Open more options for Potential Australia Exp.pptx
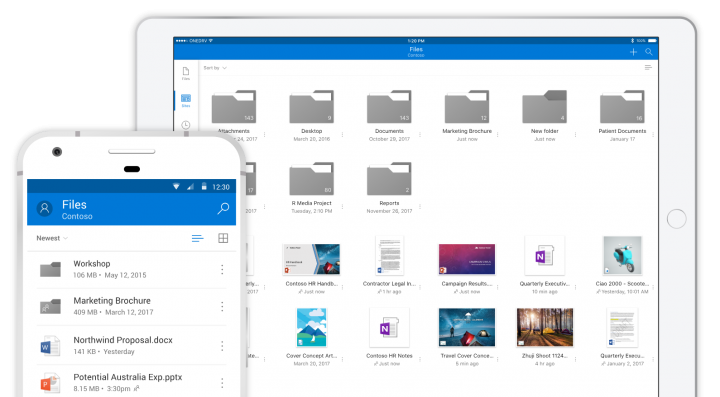The width and height of the screenshot is (720, 397). 222,383
